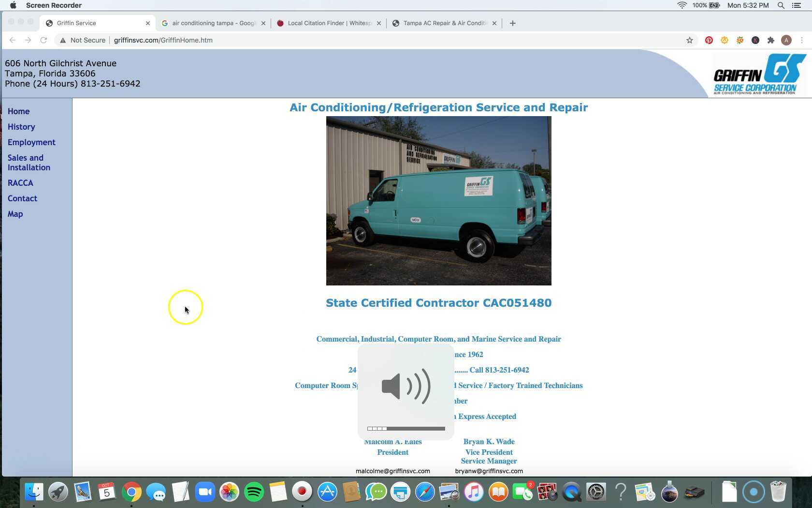Image resolution: width=812 pixels, height=508 pixels.
Task: Open Spotify from the dock
Action: point(253,492)
